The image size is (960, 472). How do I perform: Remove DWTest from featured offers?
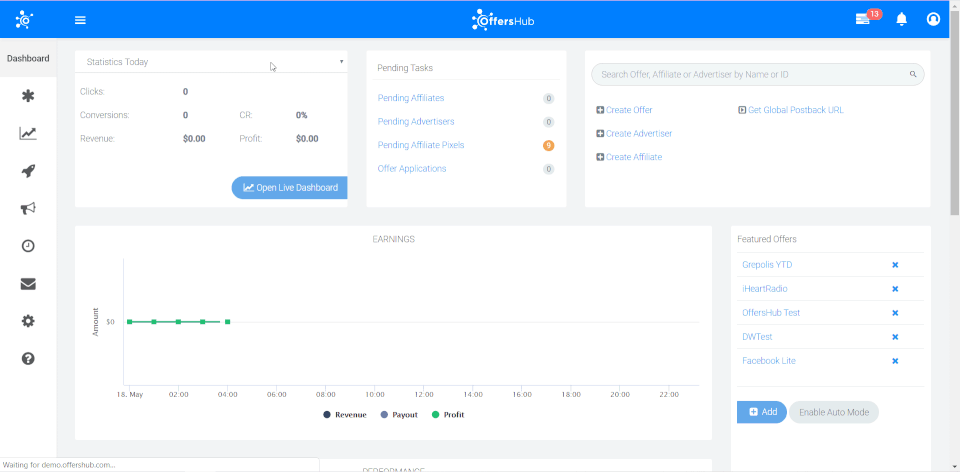pos(894,337)
